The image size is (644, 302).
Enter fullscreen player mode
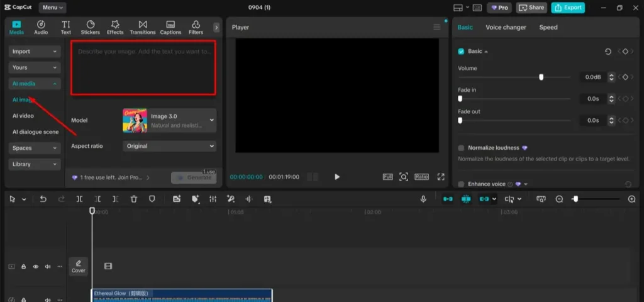pyautogui.click(x=441, y=177)
